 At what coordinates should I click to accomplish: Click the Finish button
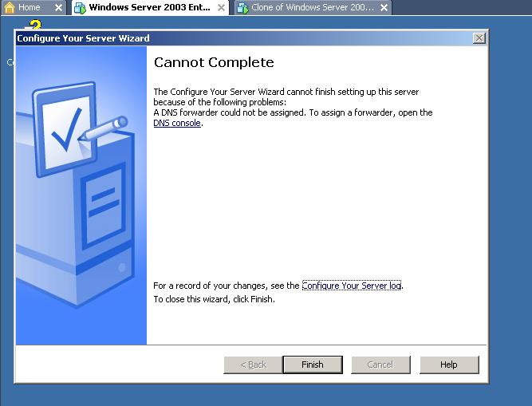(x=313, y=365)
